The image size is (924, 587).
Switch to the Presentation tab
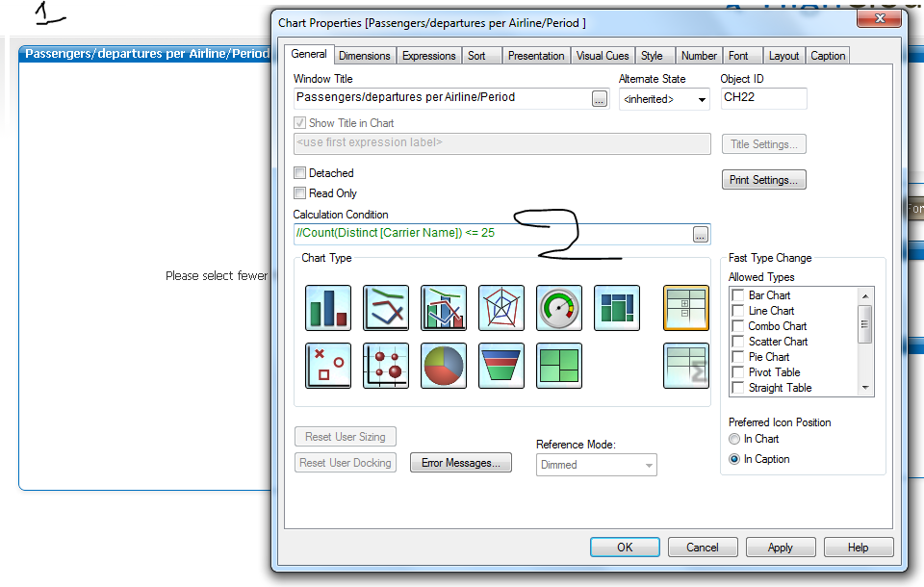536,56
